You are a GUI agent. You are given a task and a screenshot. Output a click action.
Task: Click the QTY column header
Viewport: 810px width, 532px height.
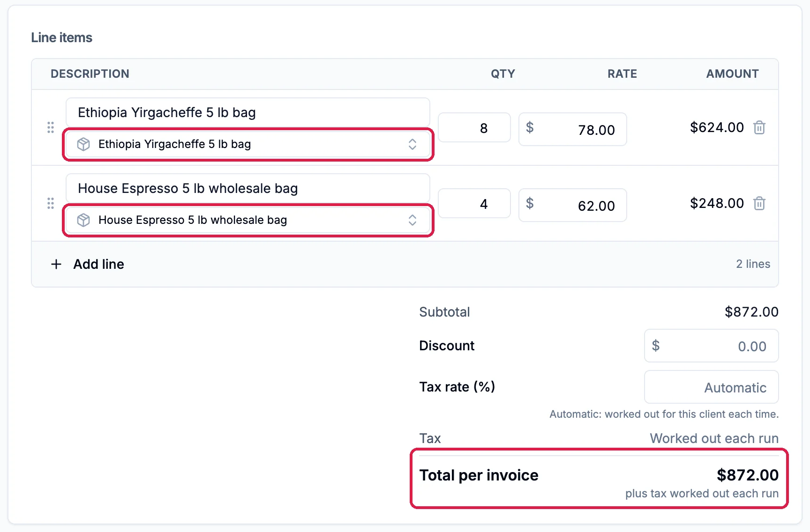tap(503, 74)
